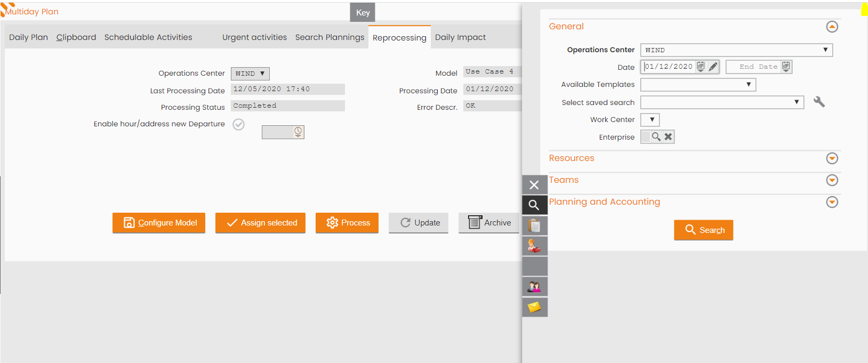Open the left Operations Center WIND dropdown
This screenshot has width=868, height=363.
pyautogui.click(x=250, y=74)
